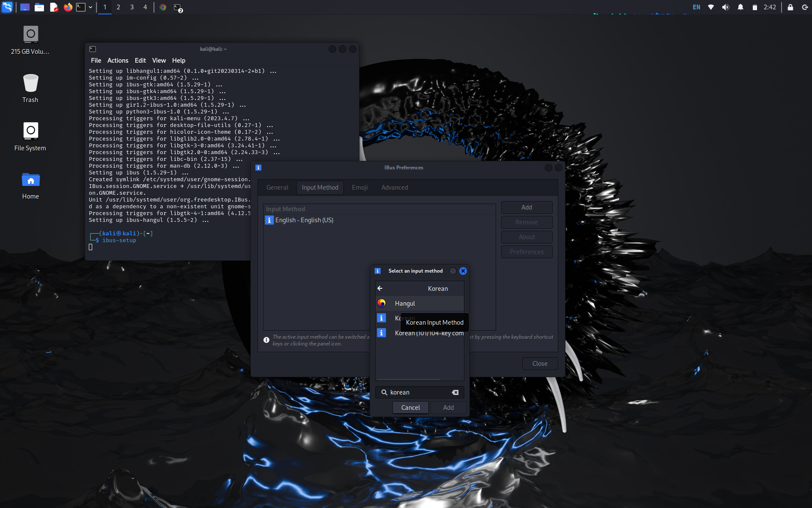
Task: Go back using the arrow beside Korean
Action: (x=380, y=288)
